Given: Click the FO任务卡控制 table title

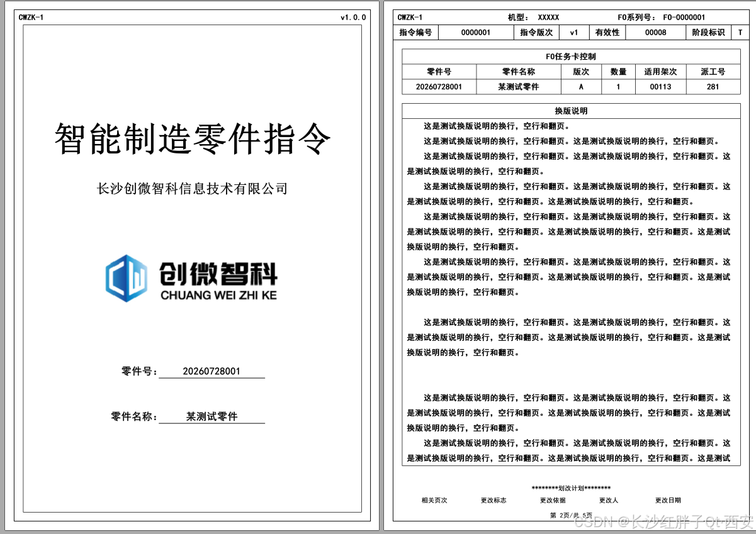Looking at the screenshot, I should click(571, 57).
